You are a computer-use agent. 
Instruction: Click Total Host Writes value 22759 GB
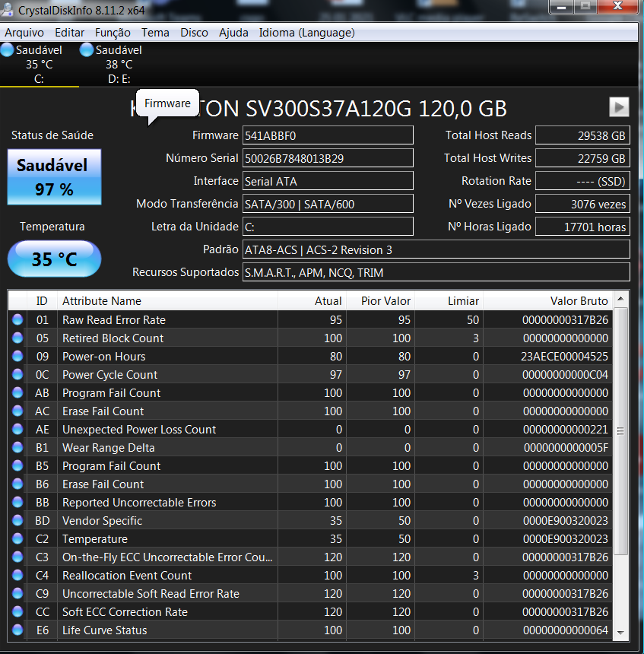click(582, 158)
